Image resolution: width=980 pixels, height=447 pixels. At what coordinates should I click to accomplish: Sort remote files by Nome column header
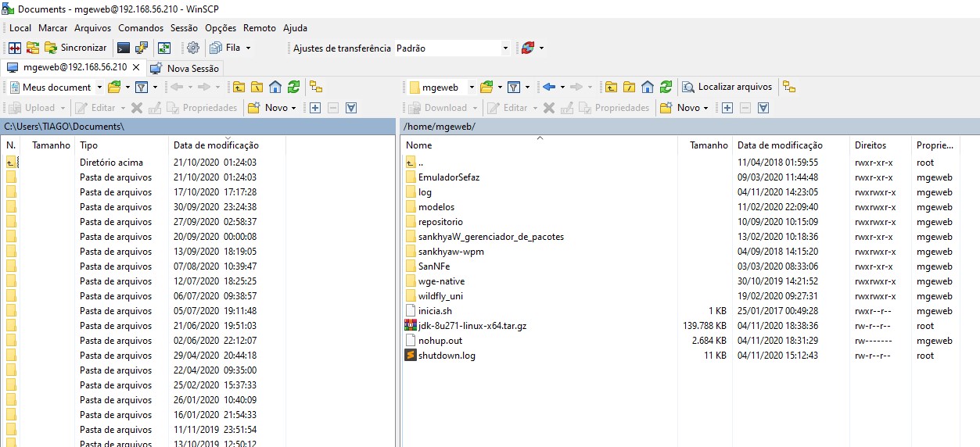click(539, 145)
